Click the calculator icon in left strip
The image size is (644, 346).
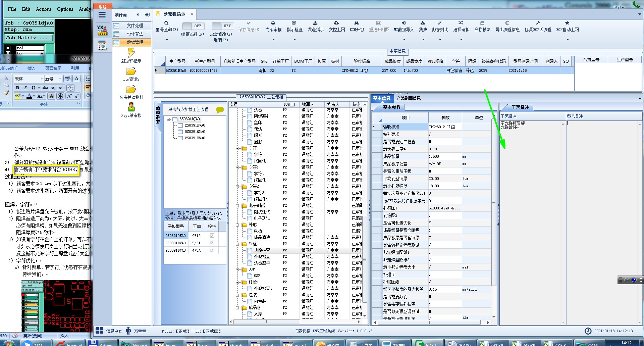tap(102, 45)
